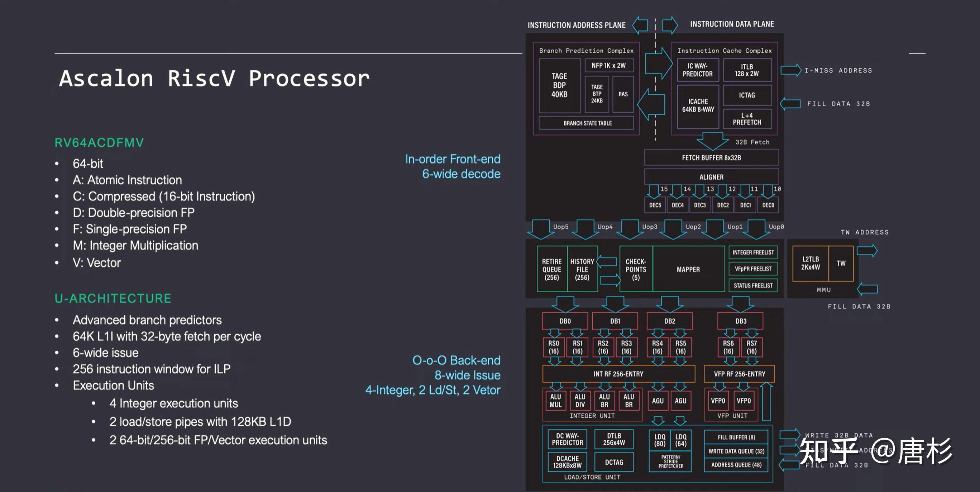Select the DB3 dispatch buffer box
The height and width of the screenshot is (492, 980).
click(740, 321)
